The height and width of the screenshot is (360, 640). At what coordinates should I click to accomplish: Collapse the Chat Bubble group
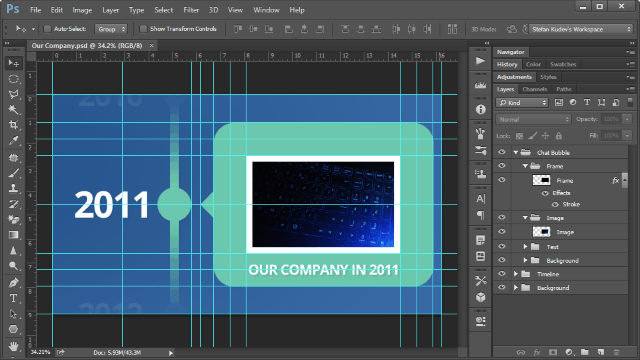coord(516,152)
